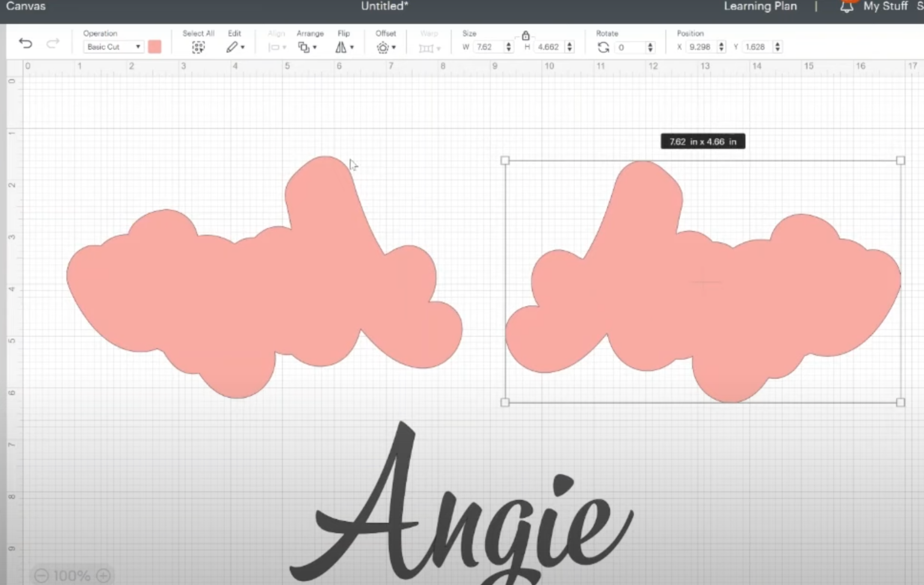Screen dimensions: 924x585
Task: Click the Width size input field
Action: (x=488, y=47)
